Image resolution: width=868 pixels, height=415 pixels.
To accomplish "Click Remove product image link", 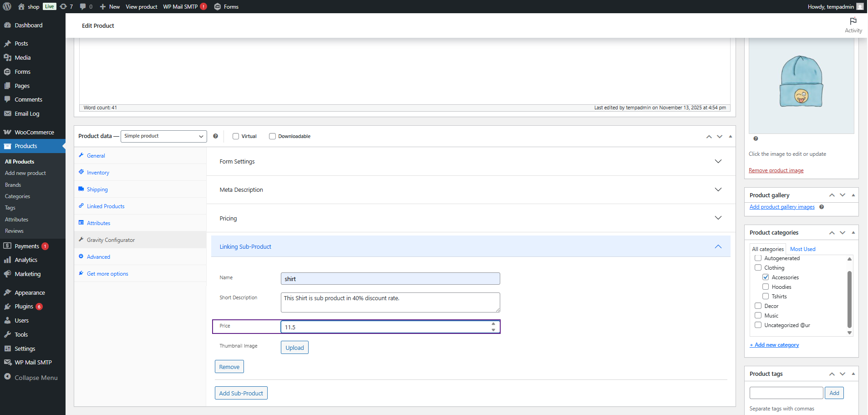I will (776, 170).
